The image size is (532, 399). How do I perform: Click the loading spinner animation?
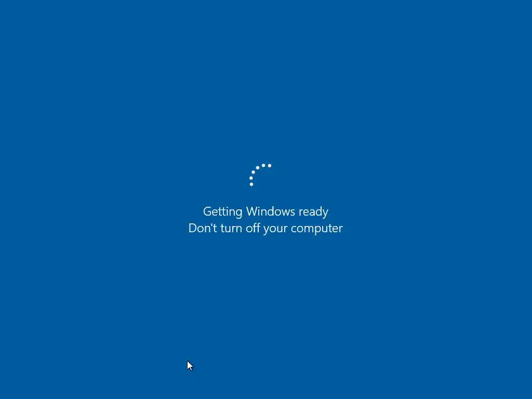coord(260,175)
